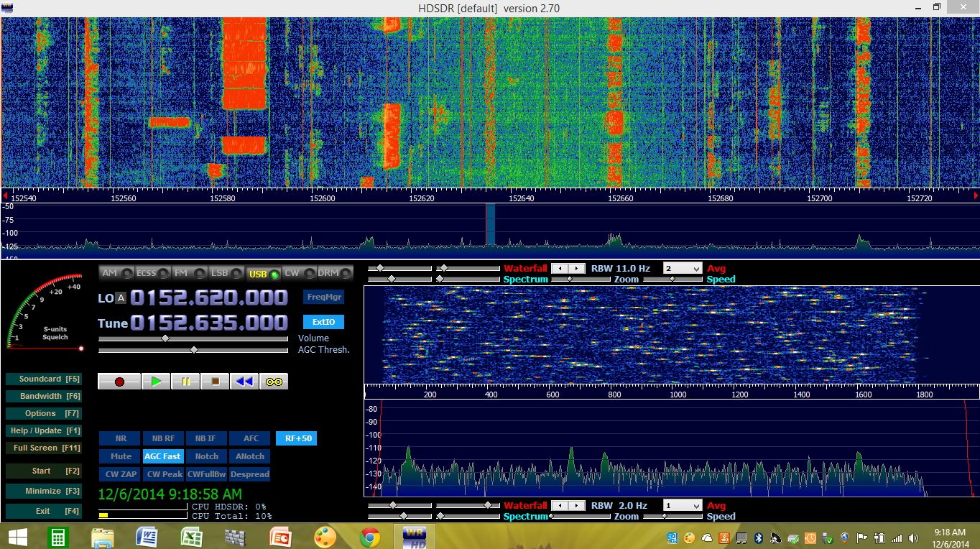Click the red squelch level marker
Viewport: 980px width, 549px height.
coord(80,349)
